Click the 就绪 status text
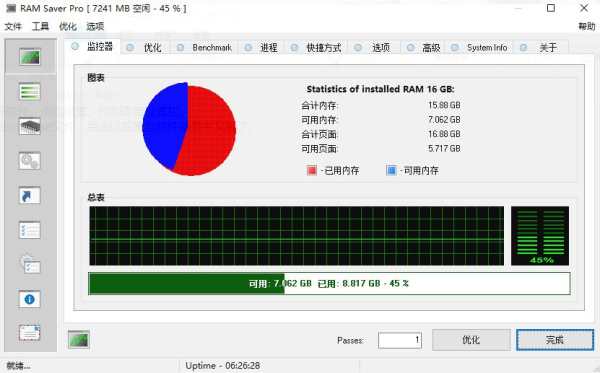Image resolution: width=600 pixels, height=373 pixels. (18, 366)
